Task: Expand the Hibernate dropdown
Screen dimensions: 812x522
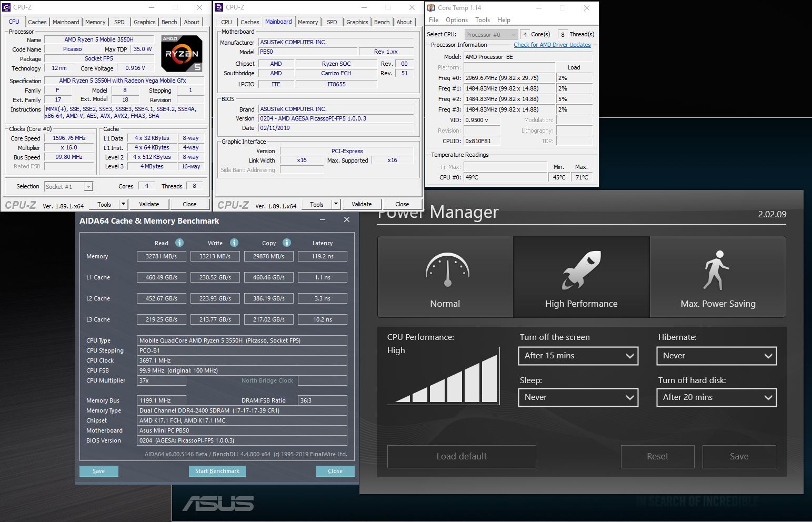Action: [x=716, y=356]
